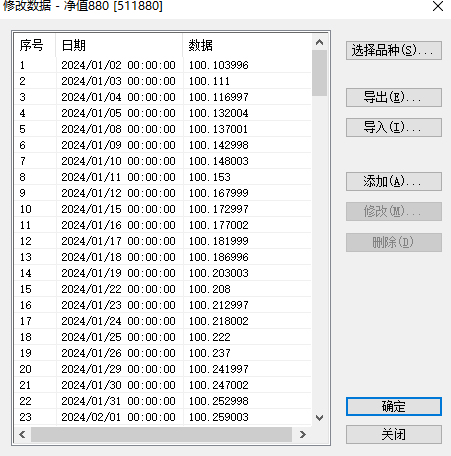Viewport: 451px width, 456px height.
Task: Select row dated 2024/01/11
Action: (163, 177)
